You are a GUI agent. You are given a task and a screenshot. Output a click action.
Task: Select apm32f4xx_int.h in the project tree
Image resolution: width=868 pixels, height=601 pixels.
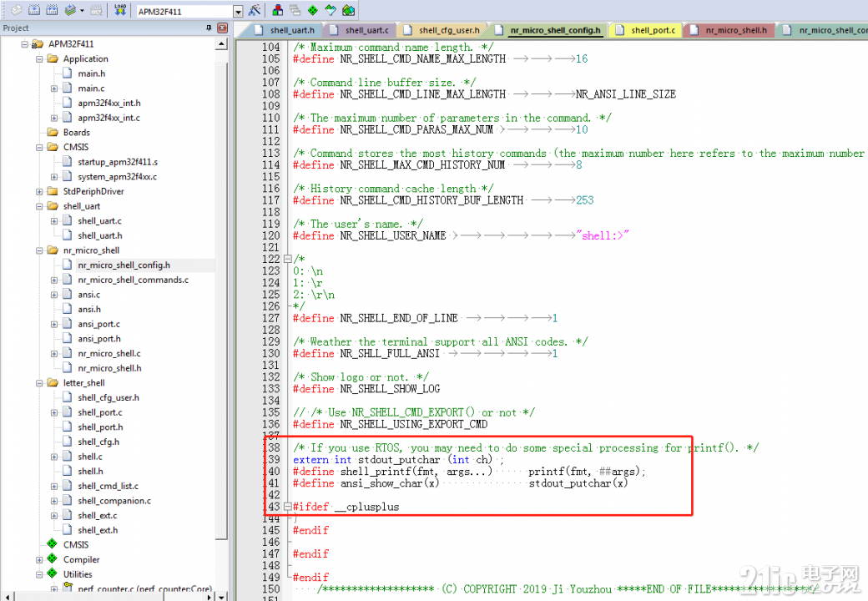[109, 103]
